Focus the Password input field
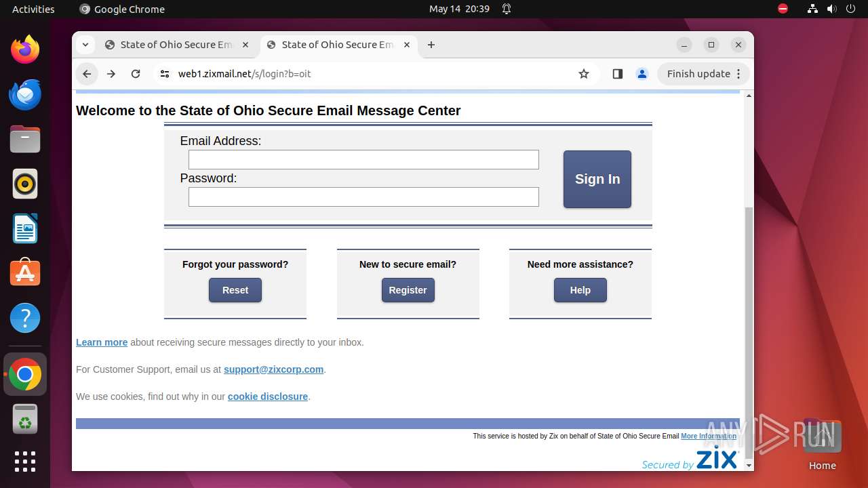The height and width of the screenshot is (488, 868). coord(363,197)
